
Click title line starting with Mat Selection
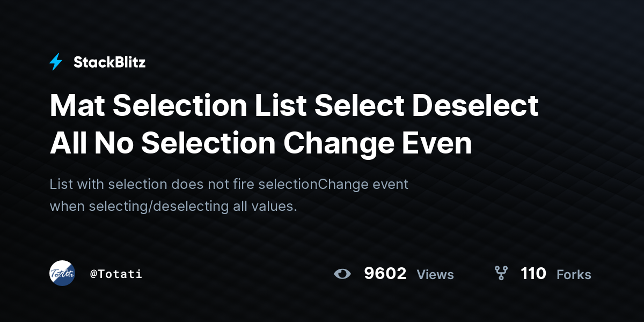[x=294, y=105]
